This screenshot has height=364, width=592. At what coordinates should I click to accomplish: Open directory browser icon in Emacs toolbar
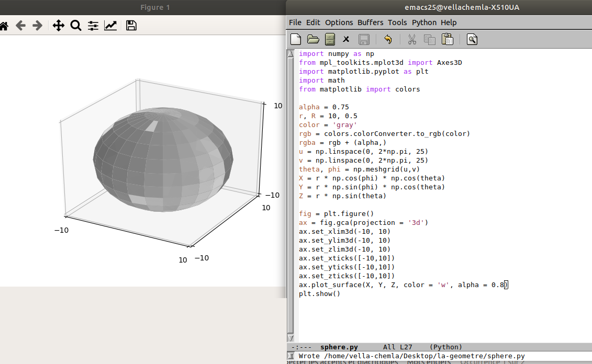click(x=330, y=39)
